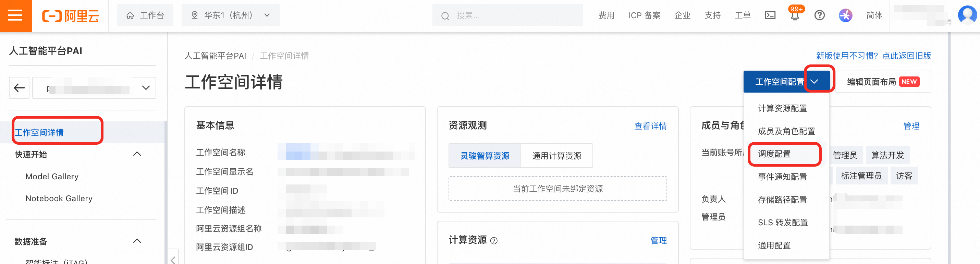Click the 工作空间显示名 label
980x264 pixels.
(224, 172)
